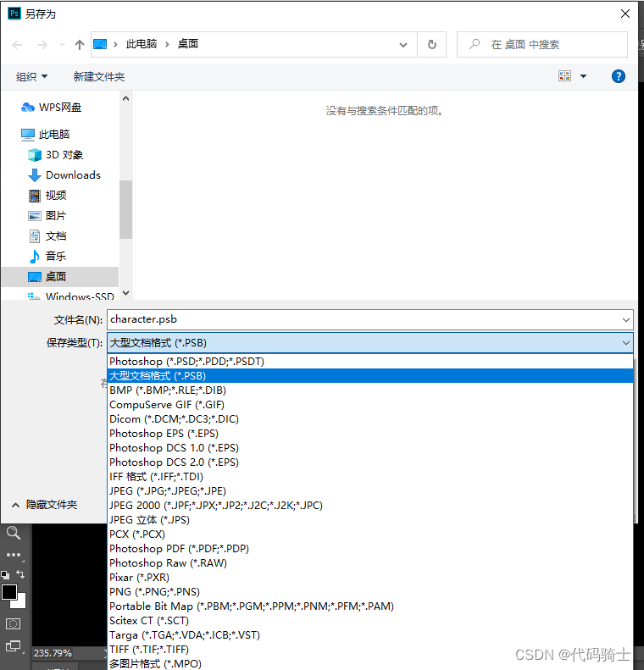Open recent locations dropdown arrow
Screen dimensions: 644x670
coord(63,44)
